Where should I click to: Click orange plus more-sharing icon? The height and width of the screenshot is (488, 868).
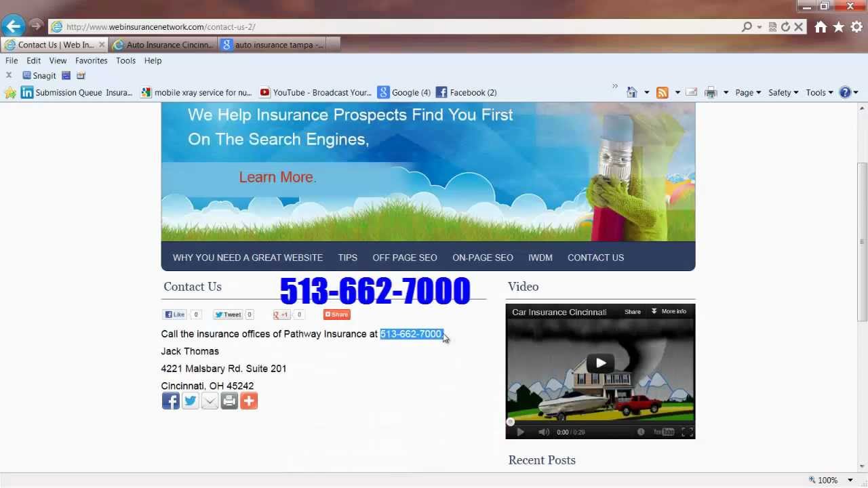pos(249,401)
